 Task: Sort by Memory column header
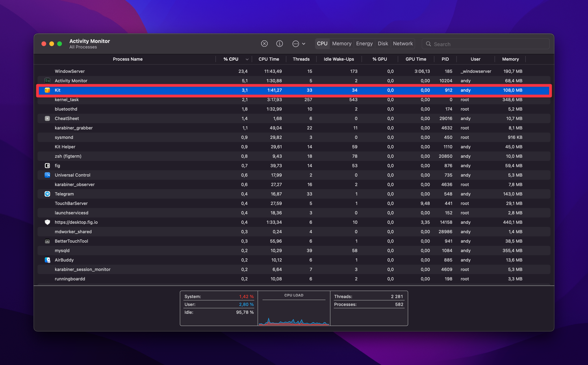[510, 59]
